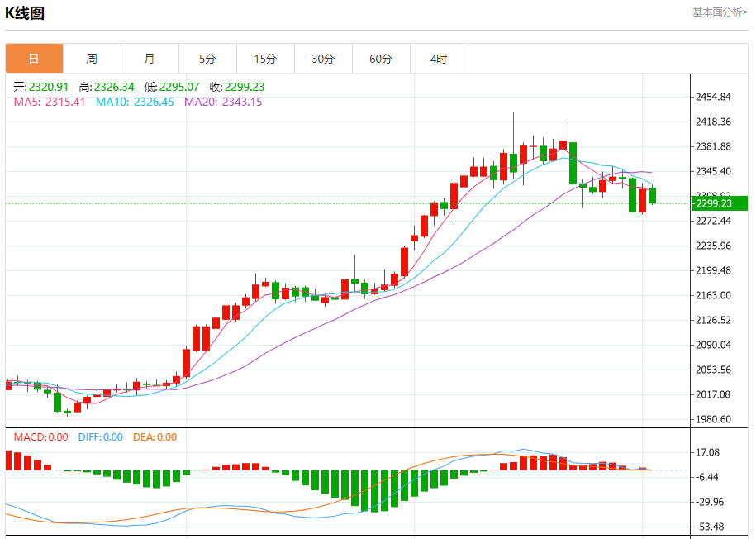Image resolution: width=756 pixels, height=539 pixels.
Task: Open the 60分 chart tab
Action: (382, 59)
